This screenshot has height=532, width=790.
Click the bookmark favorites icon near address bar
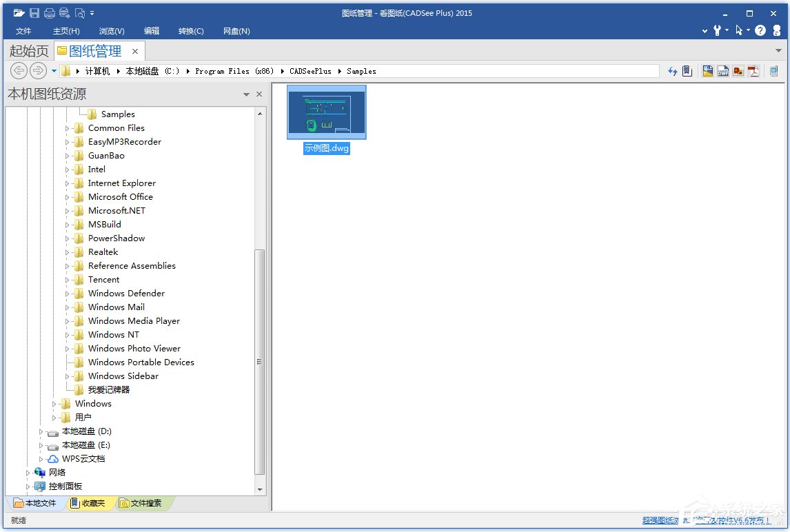pyautogui.click(x=687, y=71)
